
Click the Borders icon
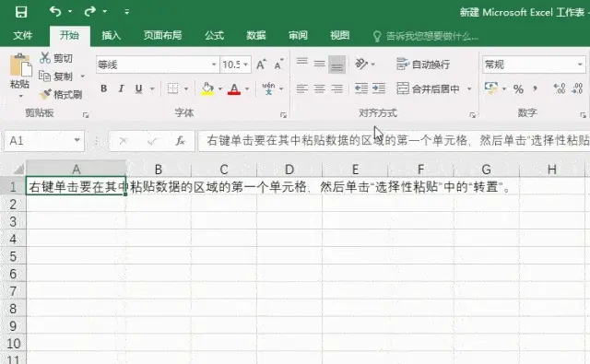pos(172,88)
